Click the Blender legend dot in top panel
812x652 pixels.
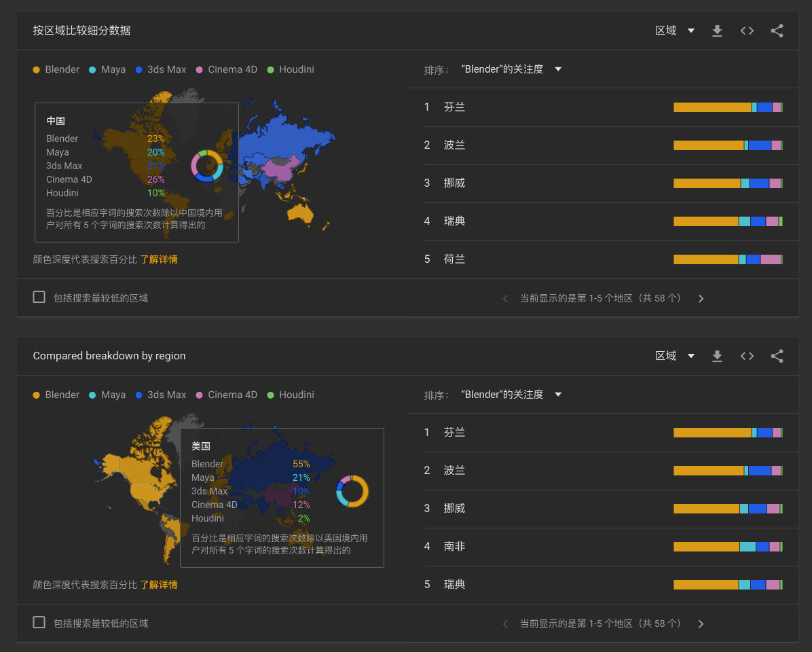click(x=36, y=70)
